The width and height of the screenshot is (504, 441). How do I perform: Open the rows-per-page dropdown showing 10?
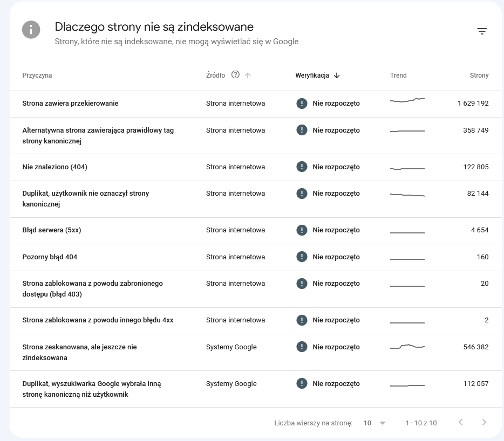pos(374,423)
